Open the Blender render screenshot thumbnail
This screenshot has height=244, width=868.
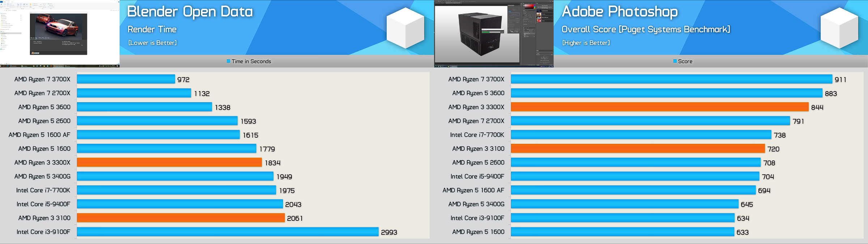click(60, 33)
